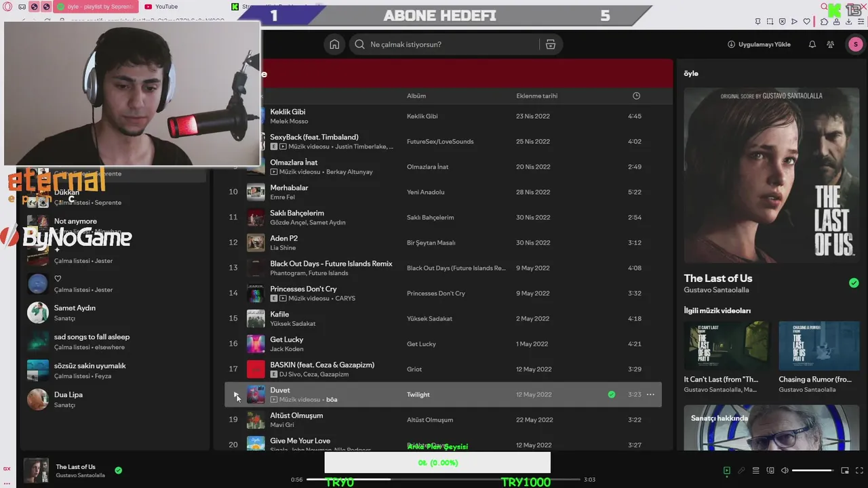
Task: Toggle the saved checkmark on Duvet row
Action: pos(612,394)
